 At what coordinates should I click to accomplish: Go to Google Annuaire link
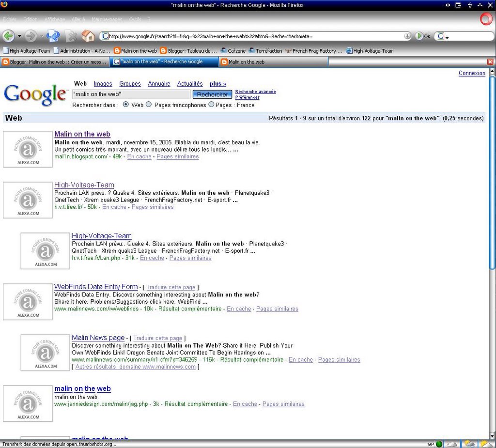[x=159, y=84]
